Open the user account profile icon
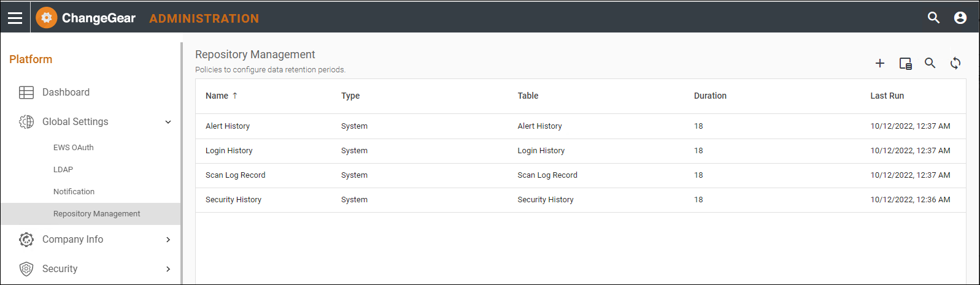Viewport: 980px width, 285px height. [960, 18]
